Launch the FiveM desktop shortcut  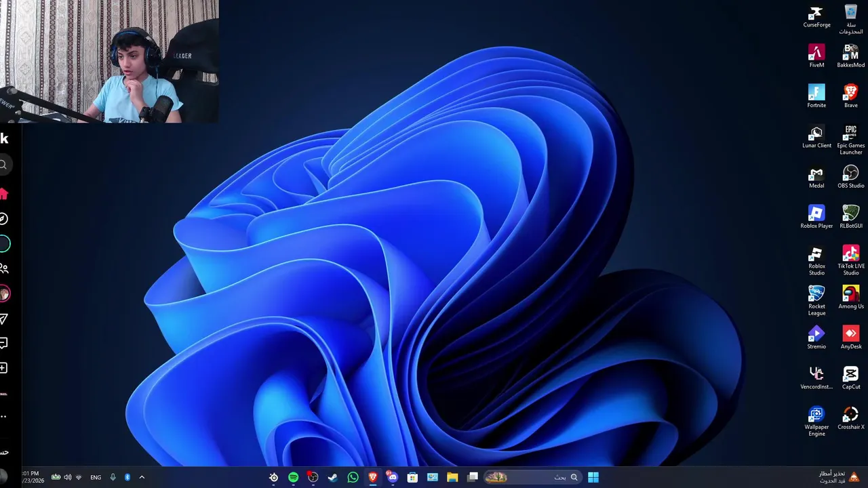(816, 56)
